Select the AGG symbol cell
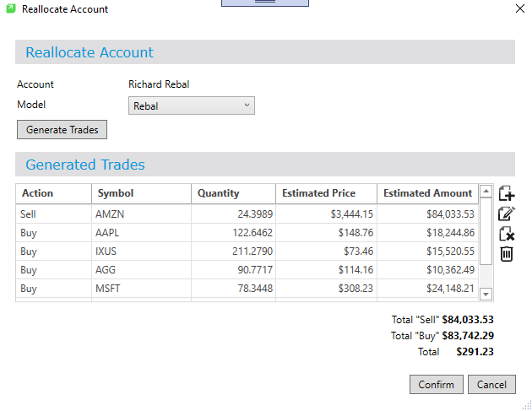 click(x=141, y=270)
